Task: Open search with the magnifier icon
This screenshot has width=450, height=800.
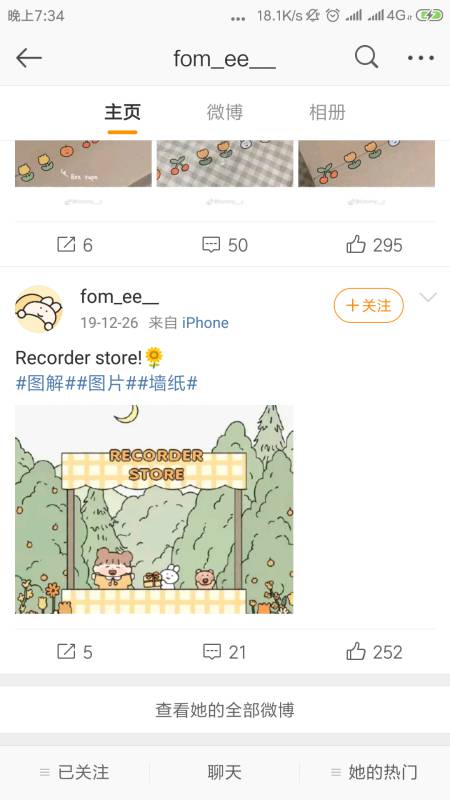Action: [366, 57]
